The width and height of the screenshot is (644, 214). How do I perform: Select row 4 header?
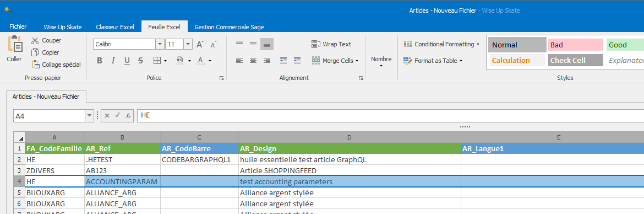(19, 181)
